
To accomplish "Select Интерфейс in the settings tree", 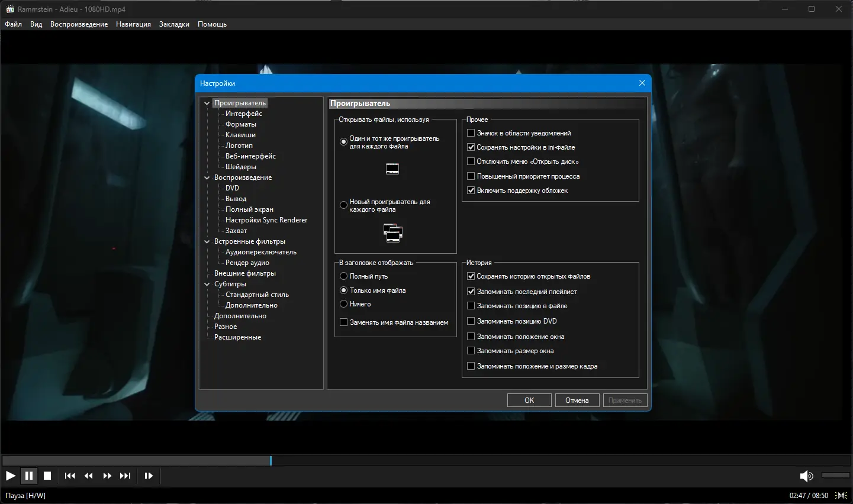I will point(244,114).
